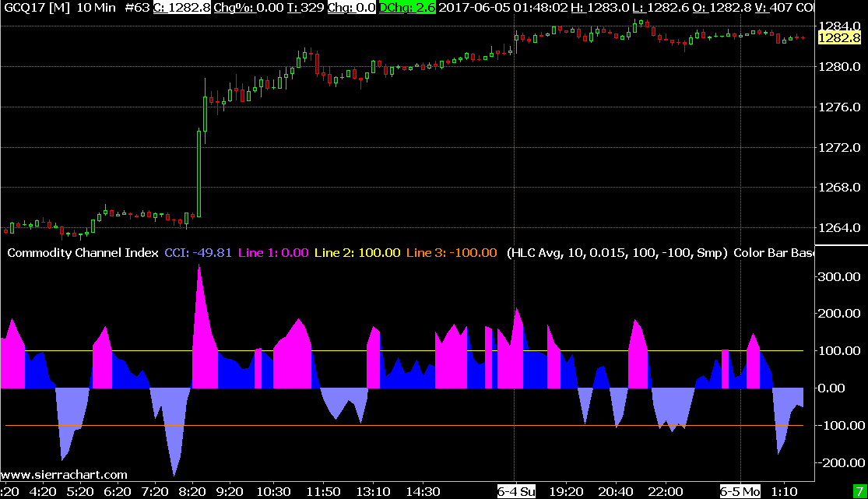Click the 200.00 CCI scale label
868x499 pixels.
click(x=839, y=314)
